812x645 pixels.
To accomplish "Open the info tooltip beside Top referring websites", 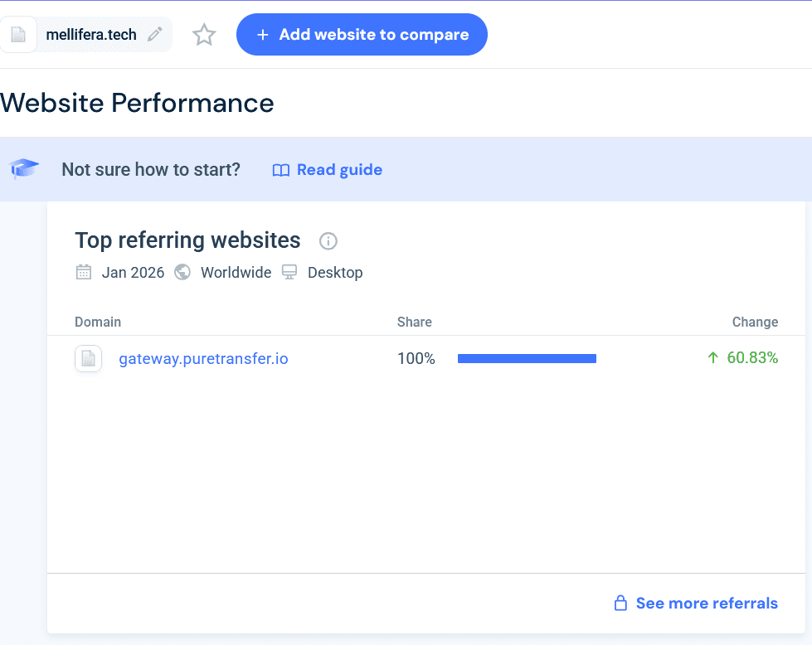I will click(x=328, y=241).
